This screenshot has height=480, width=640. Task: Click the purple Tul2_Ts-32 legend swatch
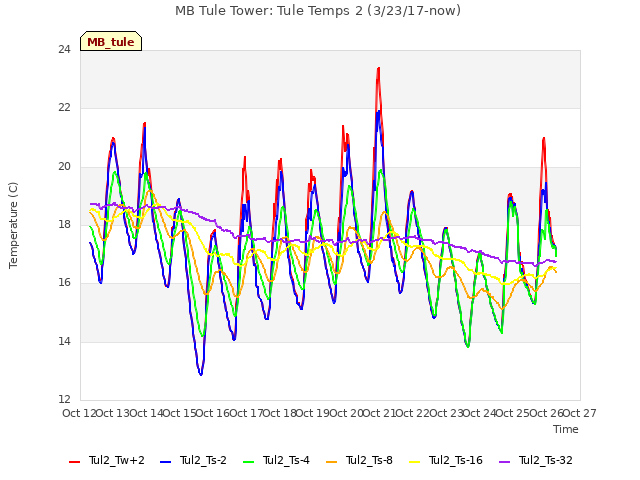click(505, 462)
